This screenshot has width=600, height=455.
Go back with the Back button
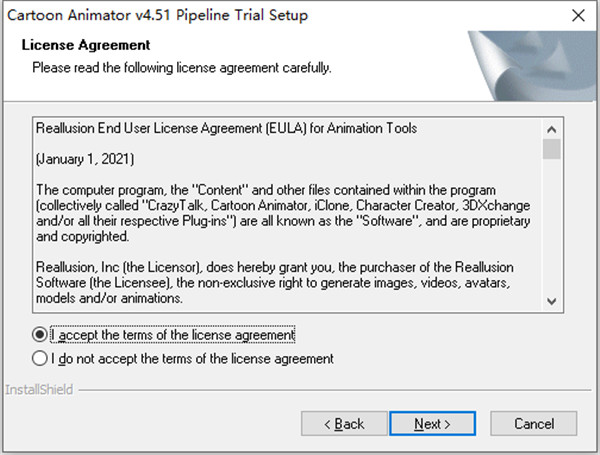pos(345,424)
